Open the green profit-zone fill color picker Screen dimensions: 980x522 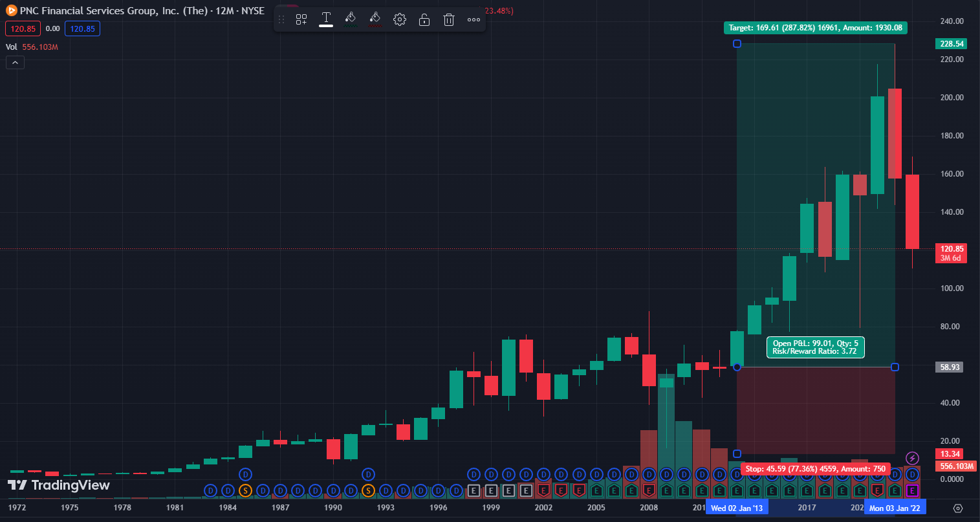click(x=350, y=19)
